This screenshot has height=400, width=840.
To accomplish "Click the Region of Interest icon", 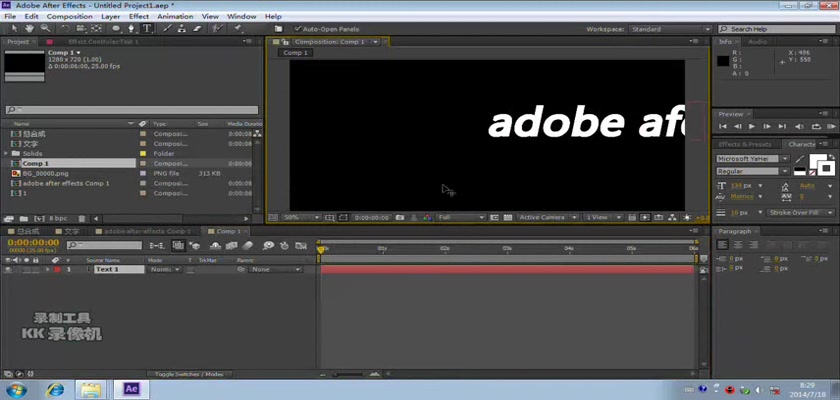I will 494,217.
